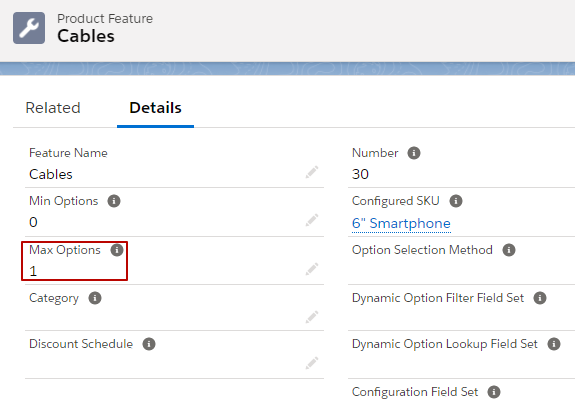This screenshot has width=575, height=410.
Task: Open the 6" Smartphone link
Action: coord(401,223)
